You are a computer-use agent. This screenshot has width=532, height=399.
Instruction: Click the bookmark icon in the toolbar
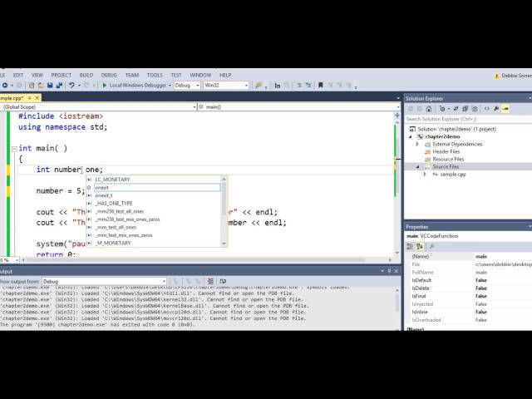pyautogui.click(x=320, y=86)
